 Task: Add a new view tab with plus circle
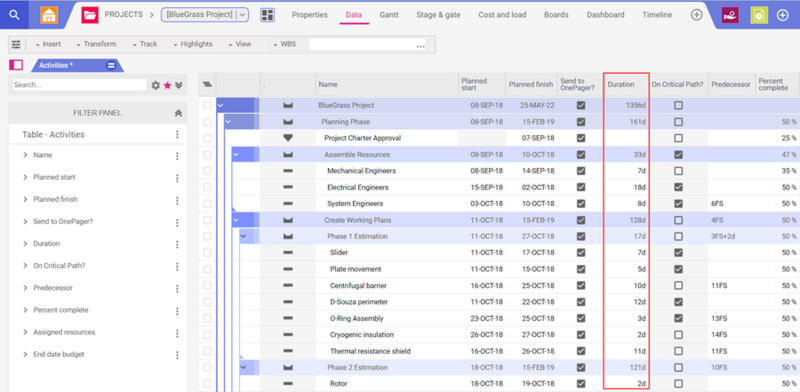(x=696, y=15)
